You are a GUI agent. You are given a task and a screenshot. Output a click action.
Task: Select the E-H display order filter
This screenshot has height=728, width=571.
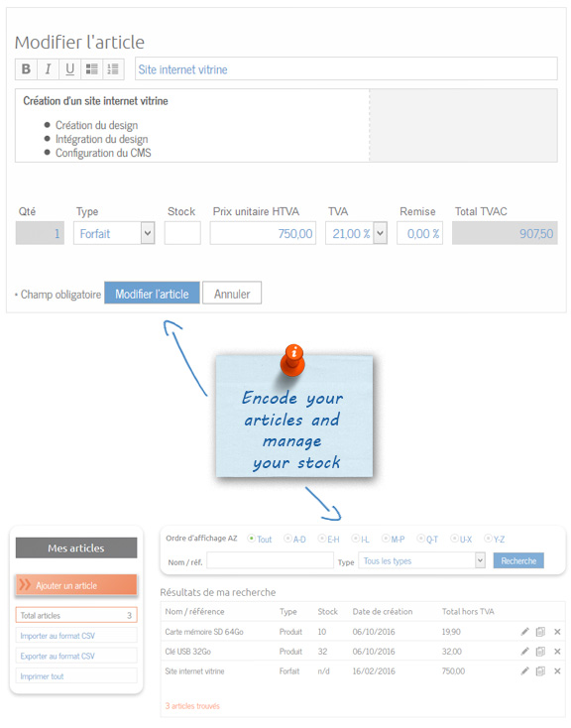322,539
